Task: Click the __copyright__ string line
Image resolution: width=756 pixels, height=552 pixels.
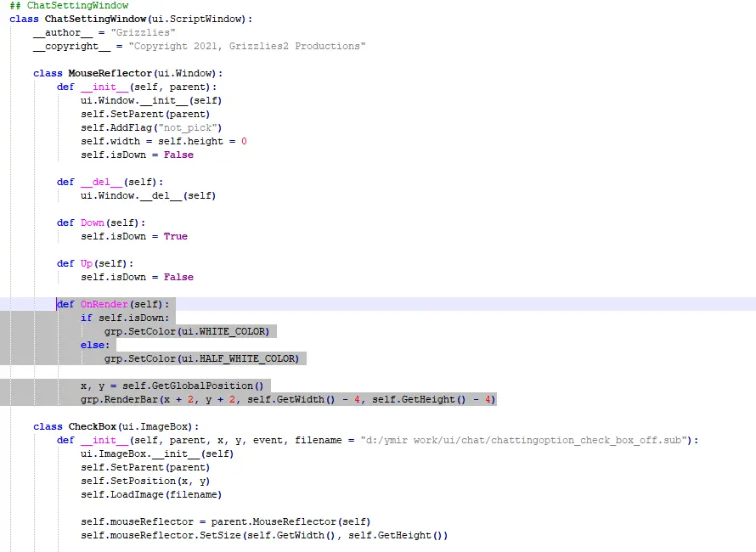Action: pyautogui.click(x=199, y=46)
